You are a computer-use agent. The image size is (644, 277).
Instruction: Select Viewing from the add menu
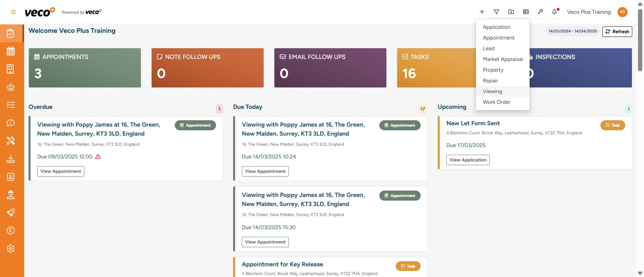492,91
